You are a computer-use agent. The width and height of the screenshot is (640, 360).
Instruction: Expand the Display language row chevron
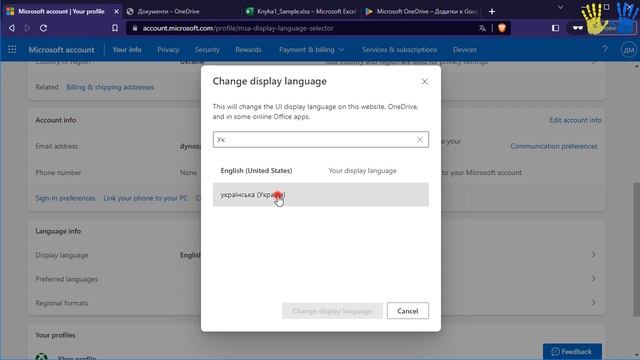593,255
